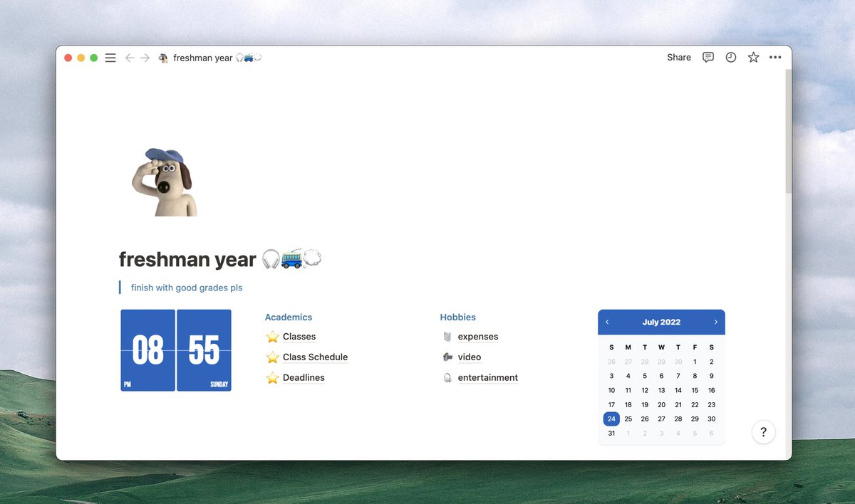Open the comments speech bubble icon
This screenshot has height=504, width=855.
point(708,58)
